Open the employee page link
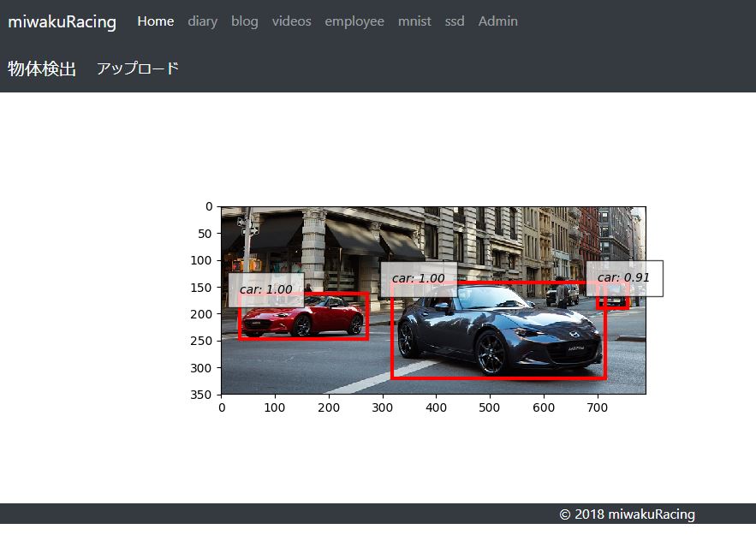The height and width of the screenshot is (541, 756). (354, 21)
